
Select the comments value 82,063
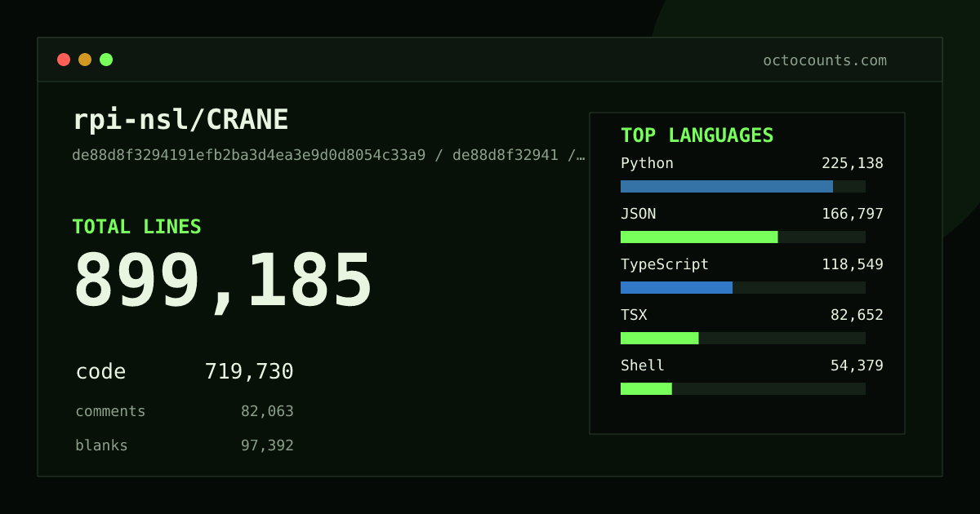[267, 411]
